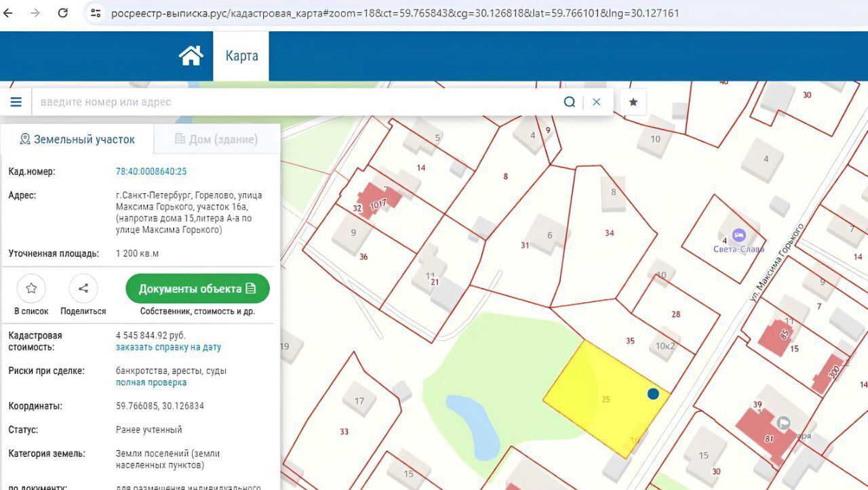Click the Документы объекта button
The image size is (868, 490).
pyautogui.click(x=197, y=289)
